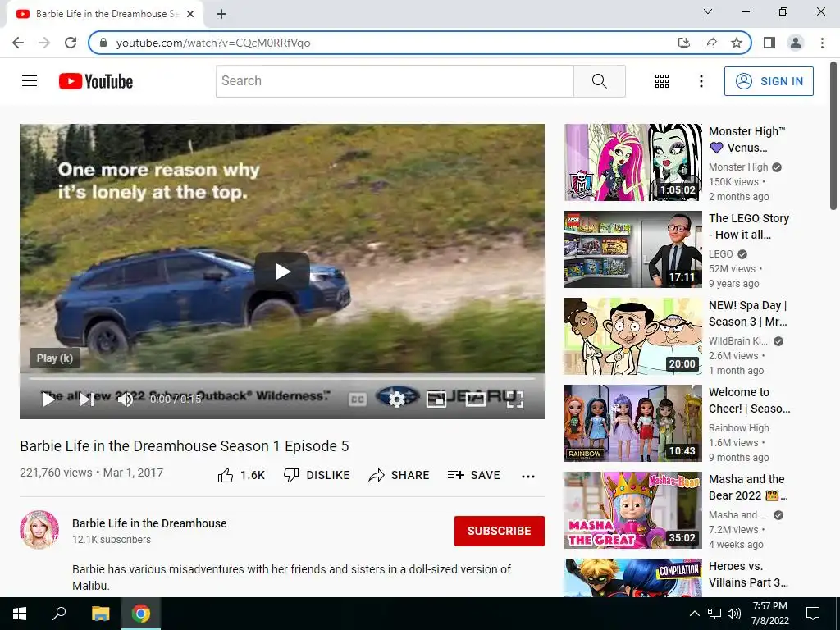Select the Barbie Life in the Dreamhouse tab
Screen dimensions: 840x630
coord(105,14)
